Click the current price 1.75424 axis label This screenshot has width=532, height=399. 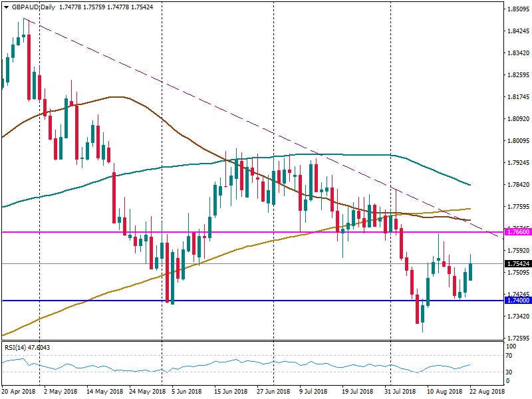pyautogui.click(x=517, y=264)
